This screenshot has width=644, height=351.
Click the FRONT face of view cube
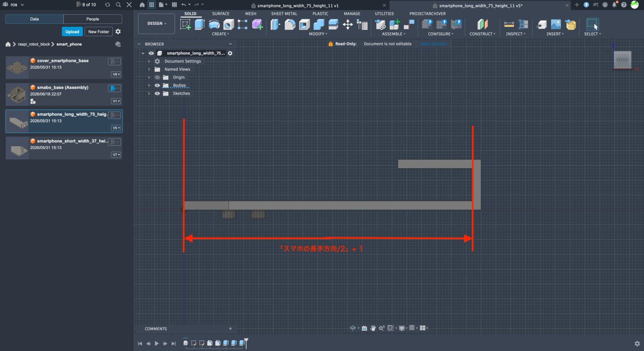click(x=622, y=60)
